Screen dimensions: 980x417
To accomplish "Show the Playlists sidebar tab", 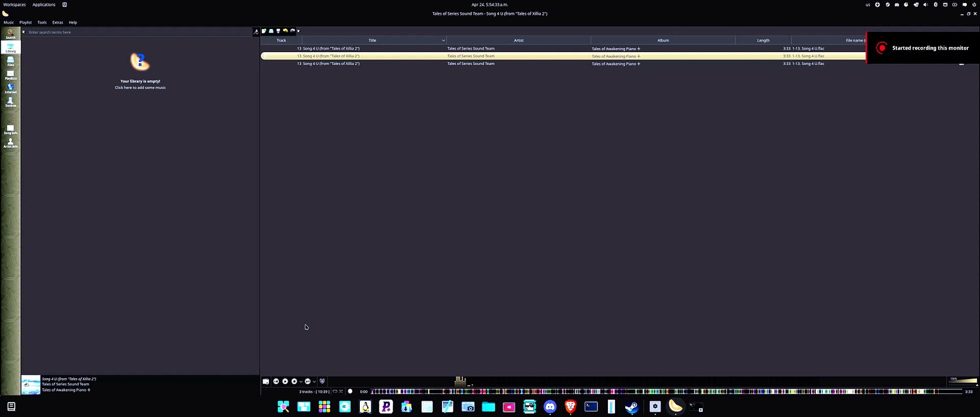I will pos(10,75).
